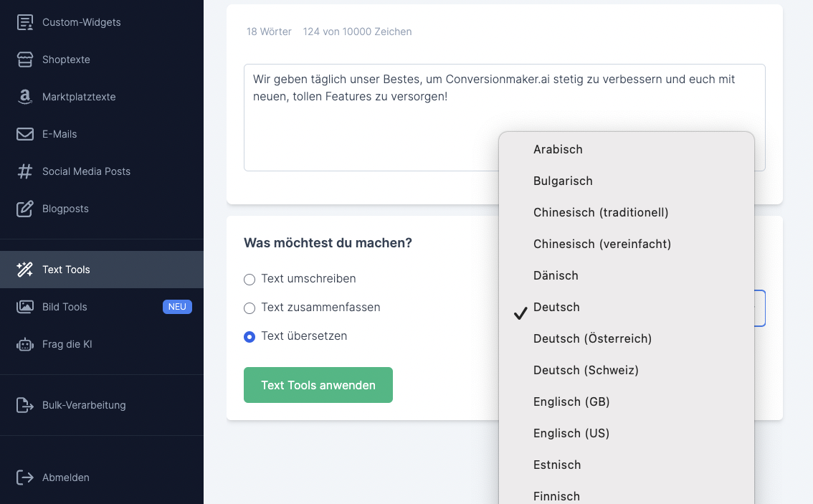Open the Custom-Widgets menu item

[x=102, y=22]
